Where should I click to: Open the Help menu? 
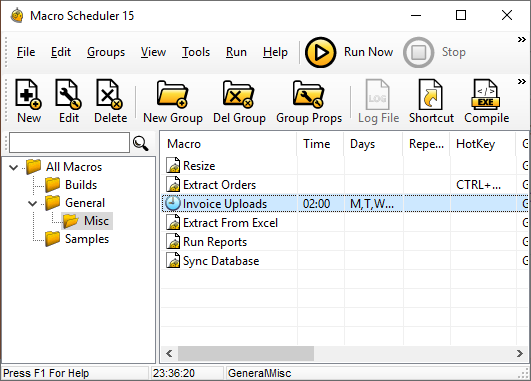(275, 52)
